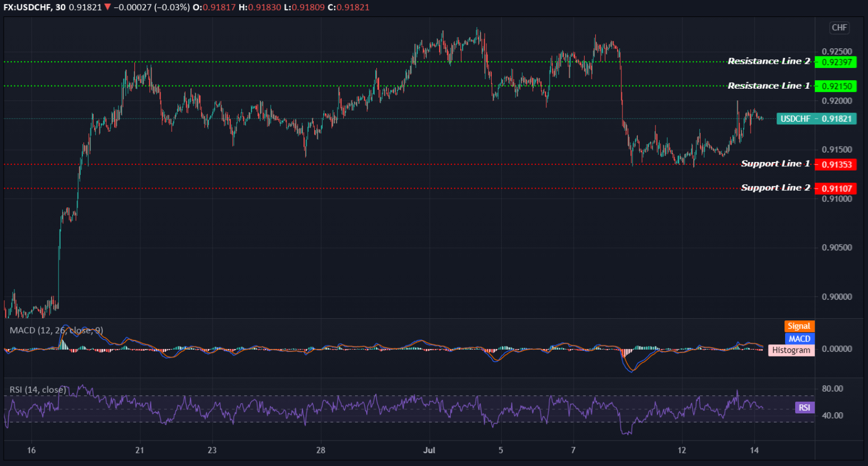The width and height of the screenshot is (868, 466).
Task: Click the 0.92150 green price tag
Action: coord(836,86)
